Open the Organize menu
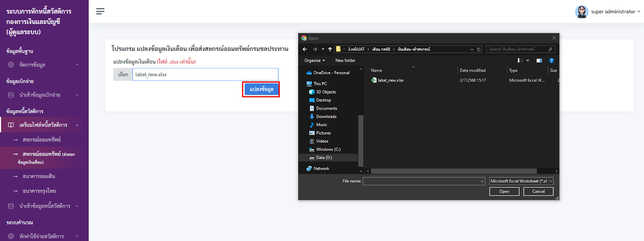 click(314, 60)
